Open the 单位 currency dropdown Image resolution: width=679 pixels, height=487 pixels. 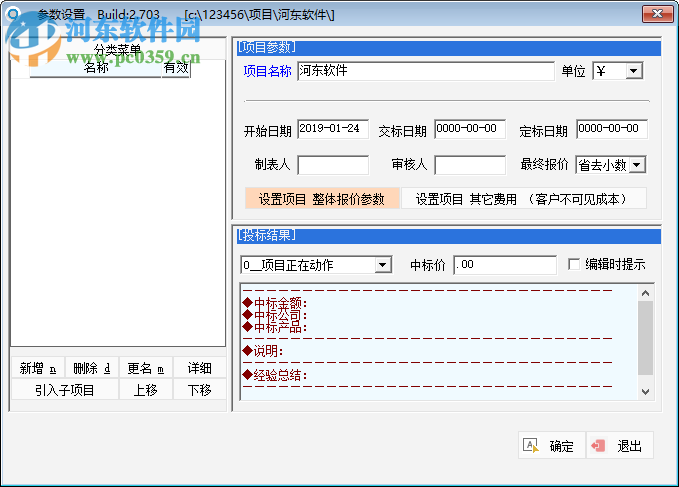pos(634,71)
